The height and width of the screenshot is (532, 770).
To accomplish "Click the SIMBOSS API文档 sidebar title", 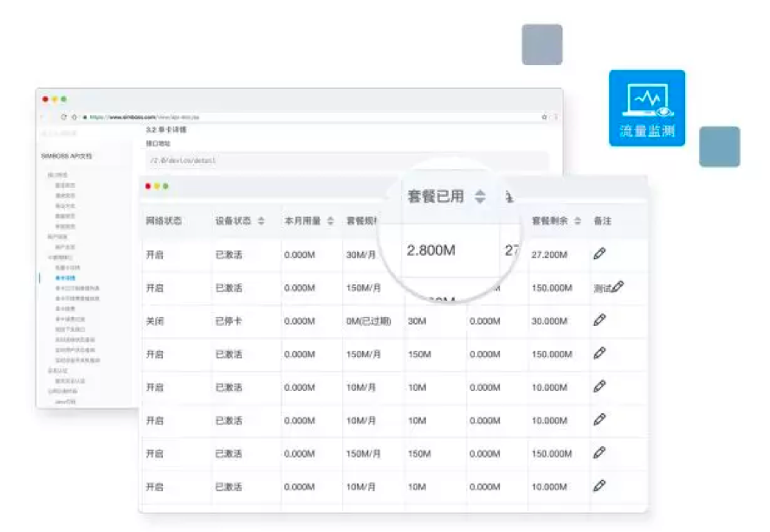I will pyautogui.click(x=67, y=156).
